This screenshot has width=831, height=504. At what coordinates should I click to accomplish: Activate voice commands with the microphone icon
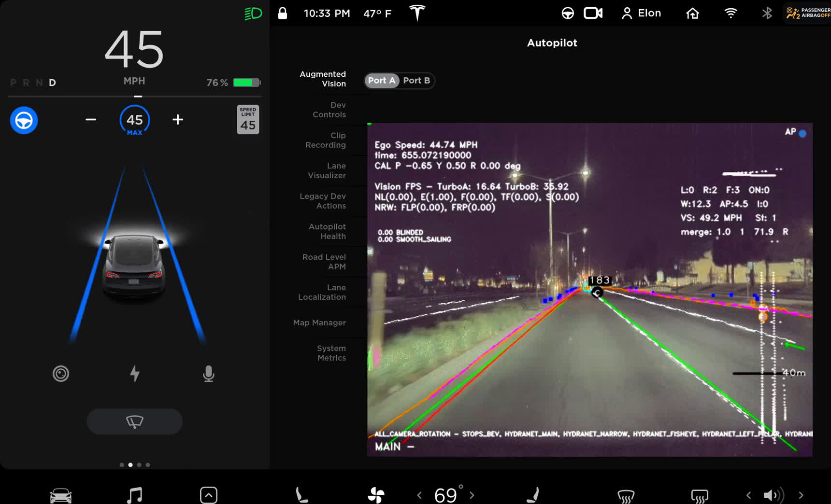click(x=208, y=373)
